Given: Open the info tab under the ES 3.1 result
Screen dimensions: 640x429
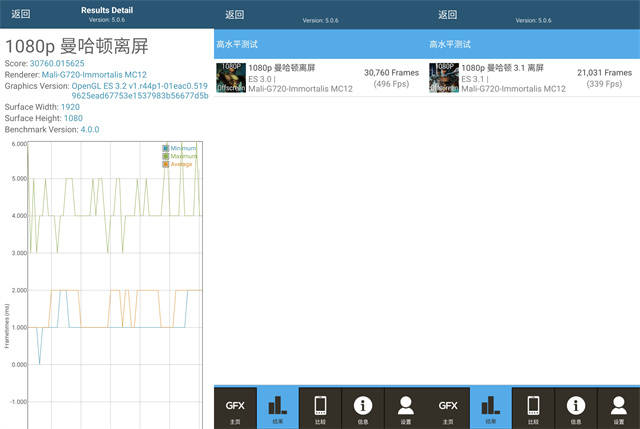Looking at the screenshot, I should tap(576, 408).
